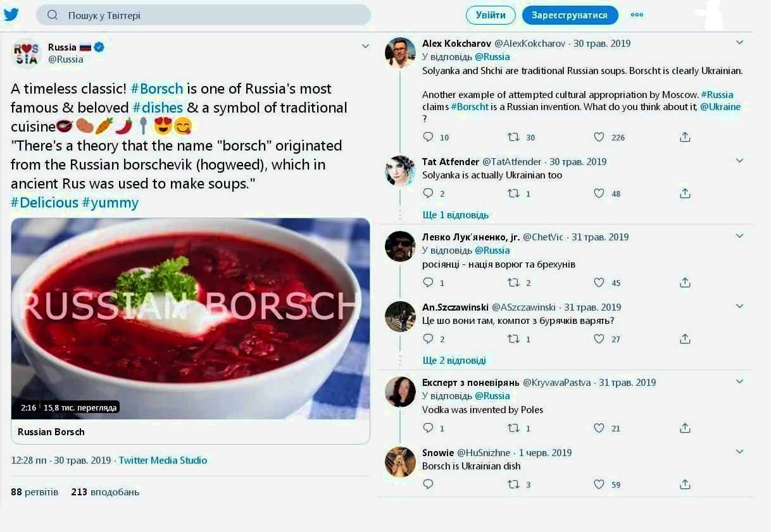Open the #Borsch hashtag link
Viewport: 771px width, 532px height.
click(x=157, y=89)
